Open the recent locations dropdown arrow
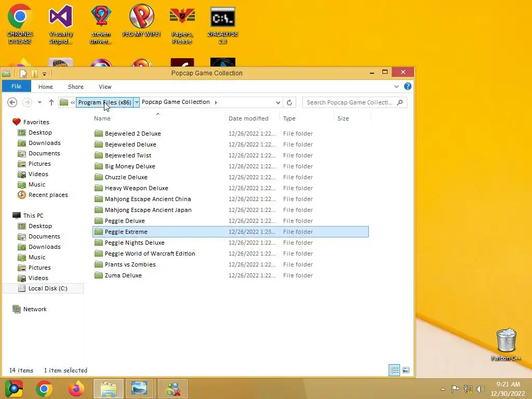 [x=39, y=102]
